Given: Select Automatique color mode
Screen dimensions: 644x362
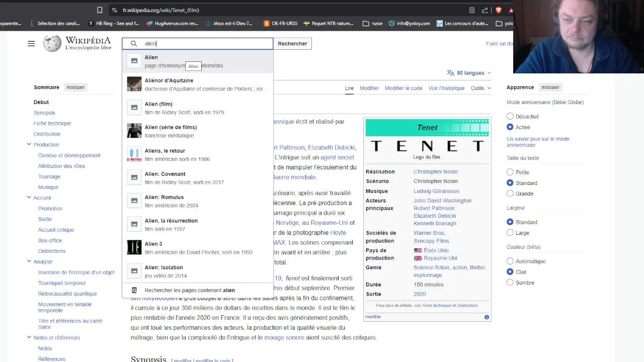Looking at the screenshot, I should [x=510, y=261].
